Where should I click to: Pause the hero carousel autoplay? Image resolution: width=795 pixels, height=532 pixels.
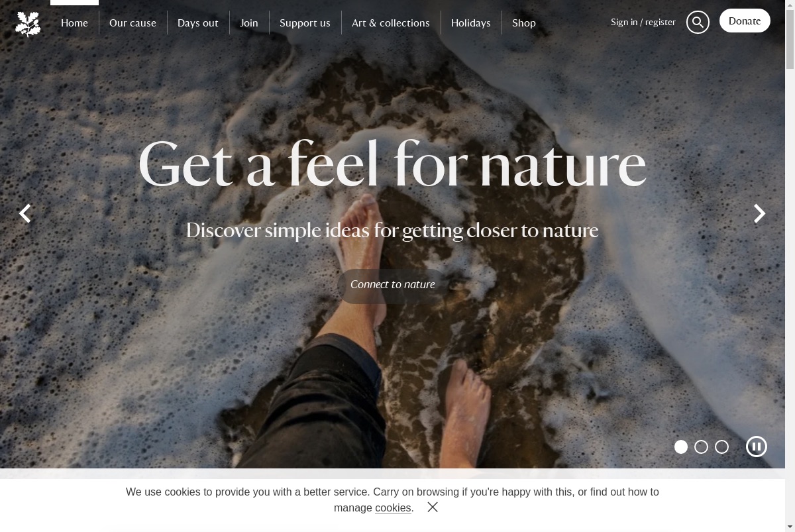[757, 447]
